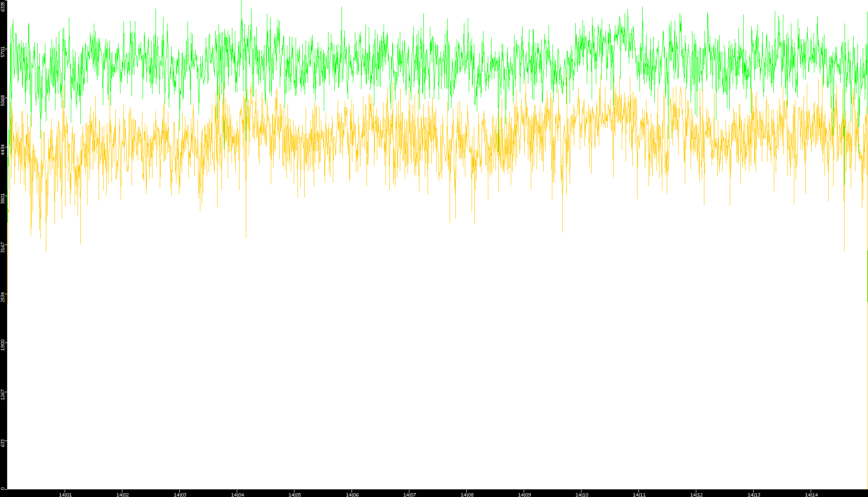This screenshot has width=868, height=497.
Task: Click the 14:01 time axis label
Action: coord(65,494)
